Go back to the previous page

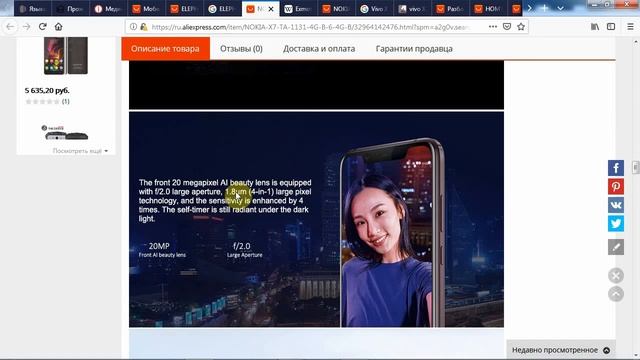coord(10,27)
